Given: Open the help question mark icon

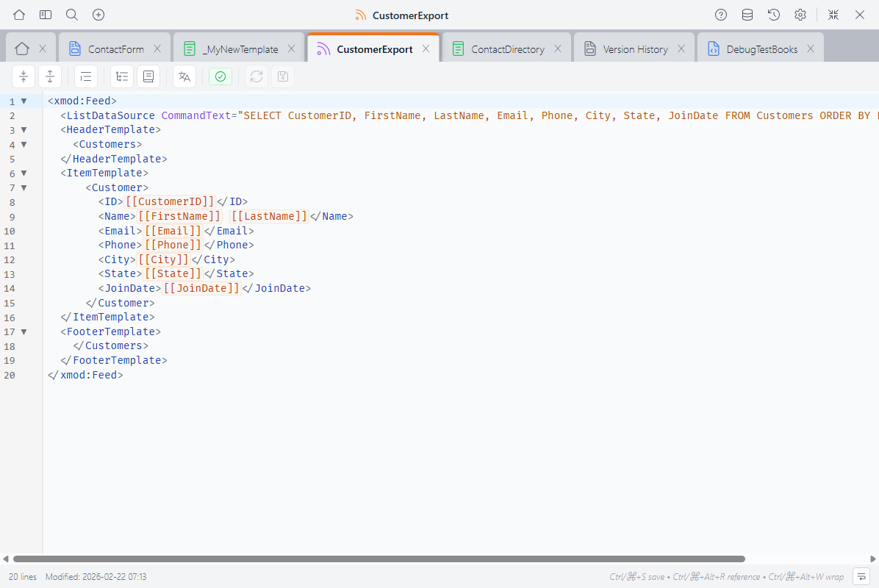Looking at the screenshot, I should (x=721, y=15).
